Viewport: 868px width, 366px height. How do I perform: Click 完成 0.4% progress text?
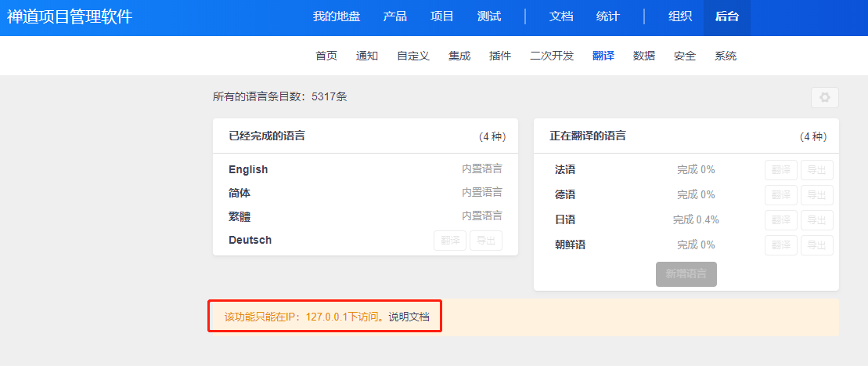696,219
